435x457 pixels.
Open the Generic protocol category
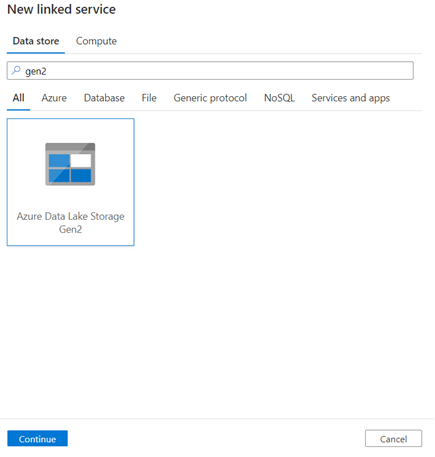pyautogui.click(x=210, y=98)
